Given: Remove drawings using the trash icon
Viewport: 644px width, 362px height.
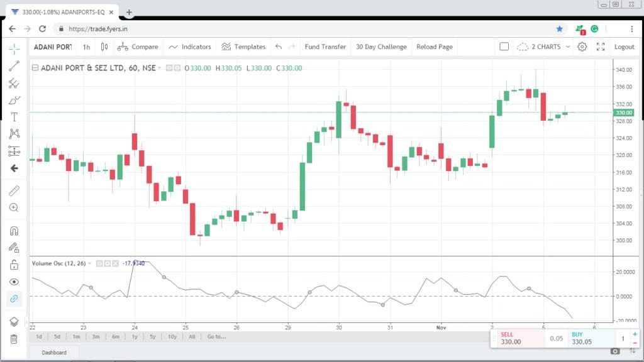Looking at the screenshot, I should pos(14,339).
